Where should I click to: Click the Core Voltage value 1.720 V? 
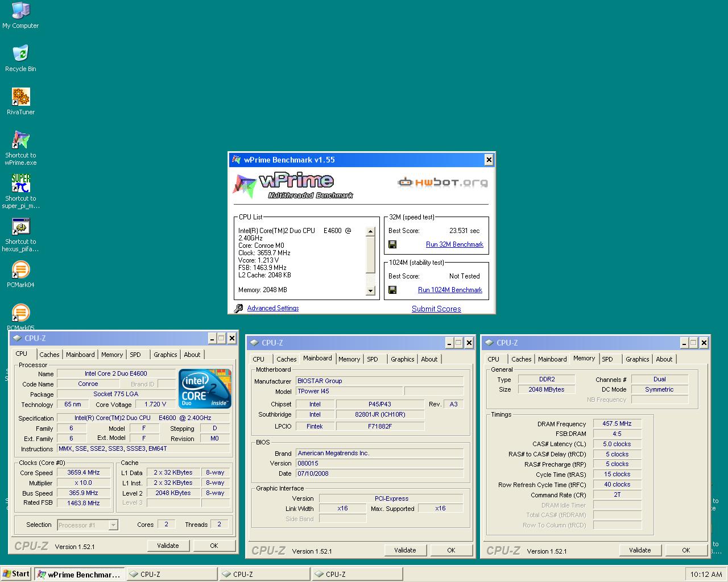[x=155, y=405]
